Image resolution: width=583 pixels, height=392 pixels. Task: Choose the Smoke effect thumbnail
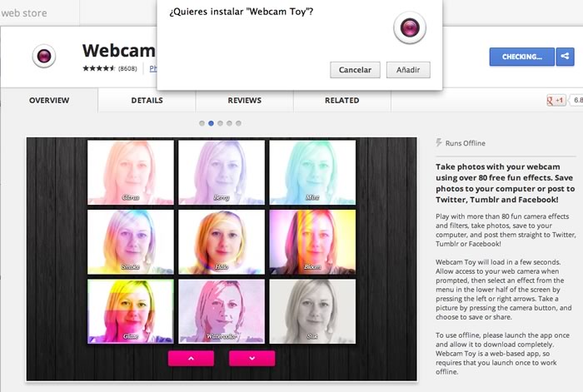click(131, 242)
